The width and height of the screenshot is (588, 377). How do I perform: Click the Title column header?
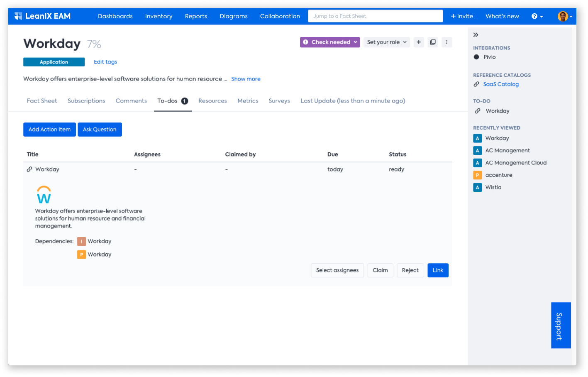(x=32, y=154)
